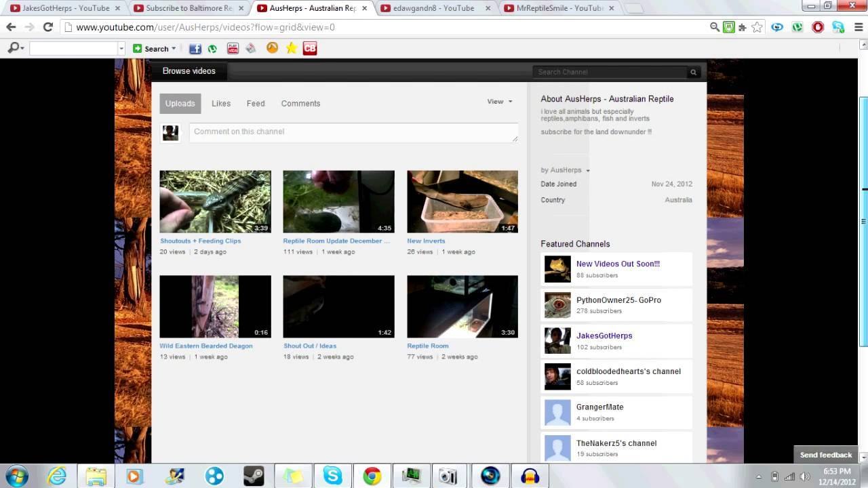Click the 0:16 Wild Eastern Bearded thumbnail
Image resolution: width=868 pixels, height=488 pixels.
[x=216, y=306]
